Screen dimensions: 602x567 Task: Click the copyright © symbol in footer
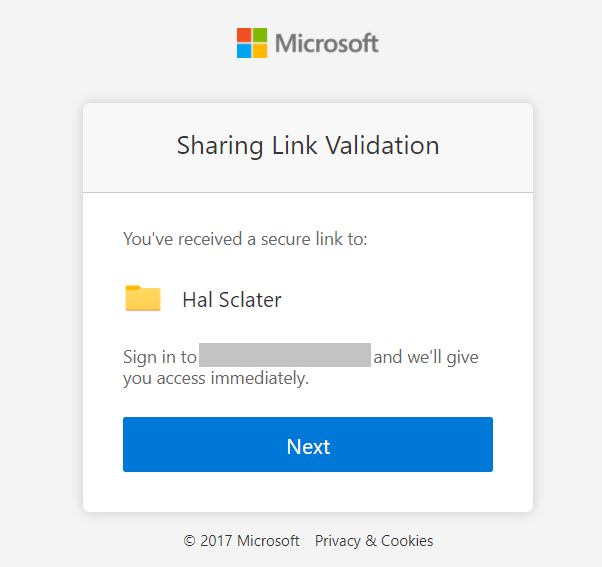(x=190, y=541)
